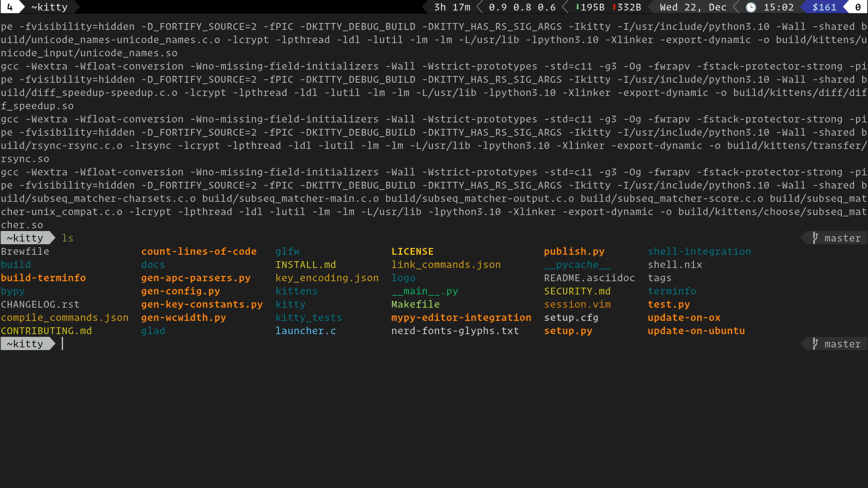Click the $161 status segment

tap(825, 7)
